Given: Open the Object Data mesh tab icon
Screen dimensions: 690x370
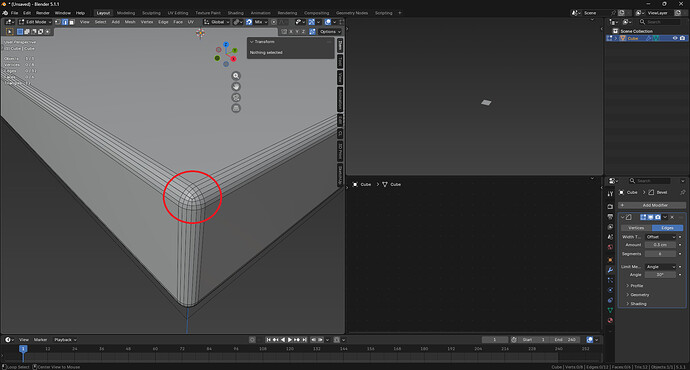Looking at the screenshot, I should point(610,310).
